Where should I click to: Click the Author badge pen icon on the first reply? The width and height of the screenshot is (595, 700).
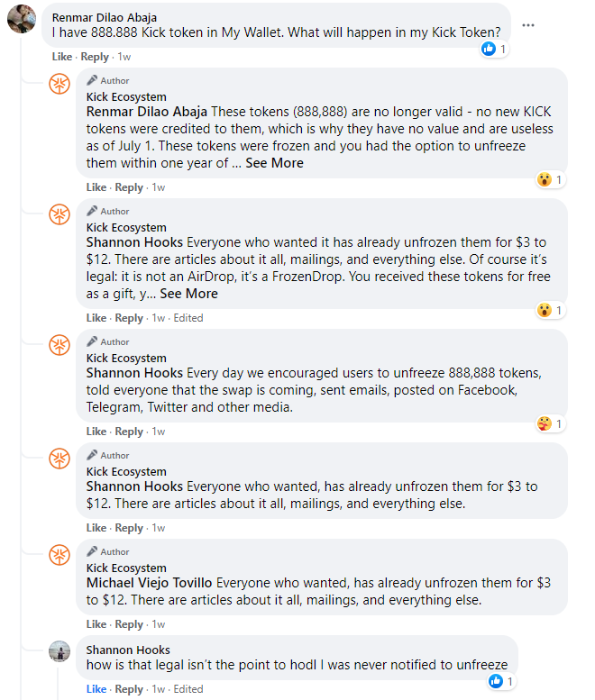tap(92, 80)
